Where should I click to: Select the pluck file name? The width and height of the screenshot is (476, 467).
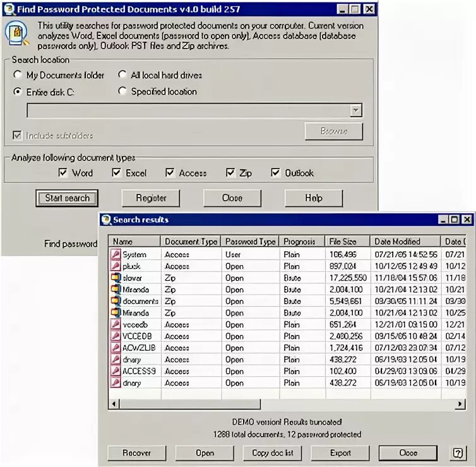[x=131, y=266]
